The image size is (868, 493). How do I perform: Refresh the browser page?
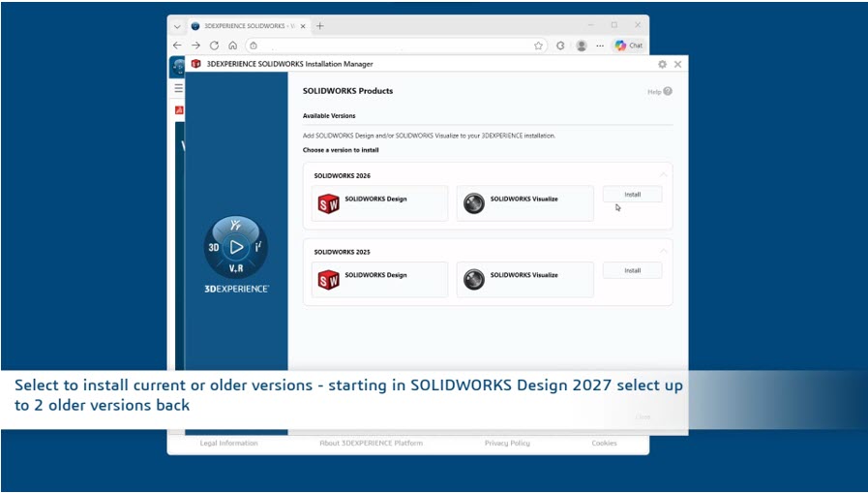click(214, 46)
